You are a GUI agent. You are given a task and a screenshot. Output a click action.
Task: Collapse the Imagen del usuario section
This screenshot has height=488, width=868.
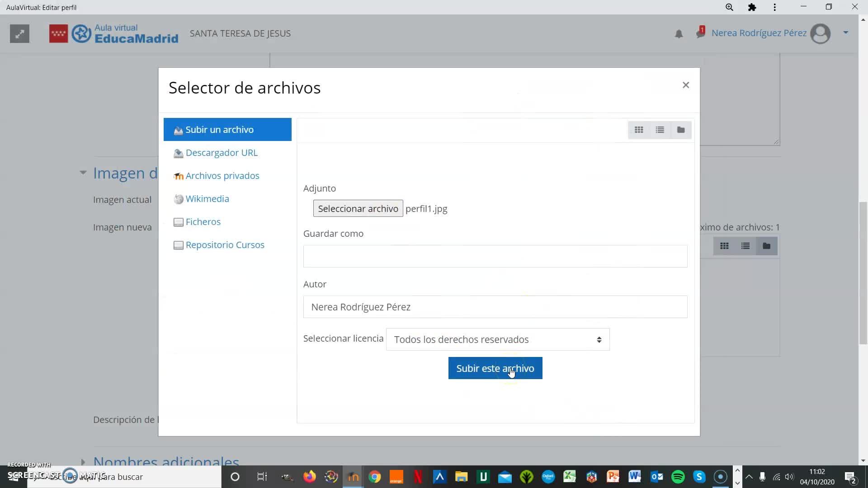pyautogui.click(x=83, y=173)
